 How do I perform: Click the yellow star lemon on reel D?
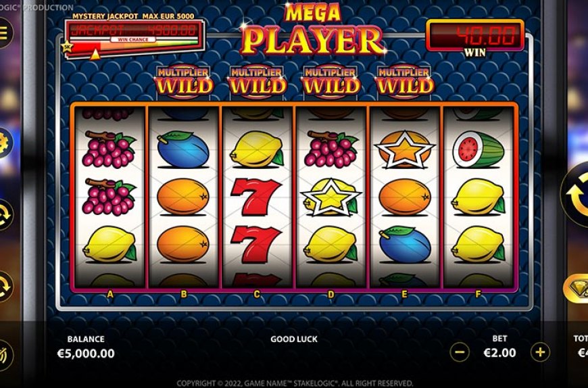(330, 197)
